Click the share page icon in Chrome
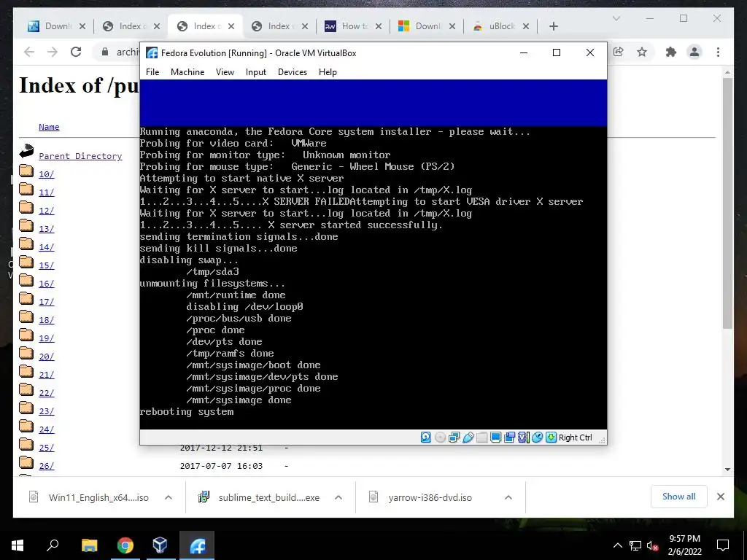The image size is (747, 560). pyautogui.click(x=619, y=52)
